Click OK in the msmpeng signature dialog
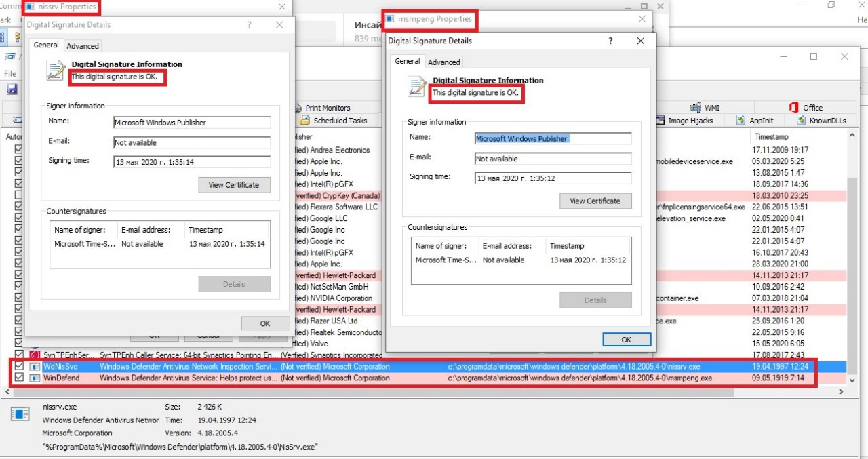 627,340
